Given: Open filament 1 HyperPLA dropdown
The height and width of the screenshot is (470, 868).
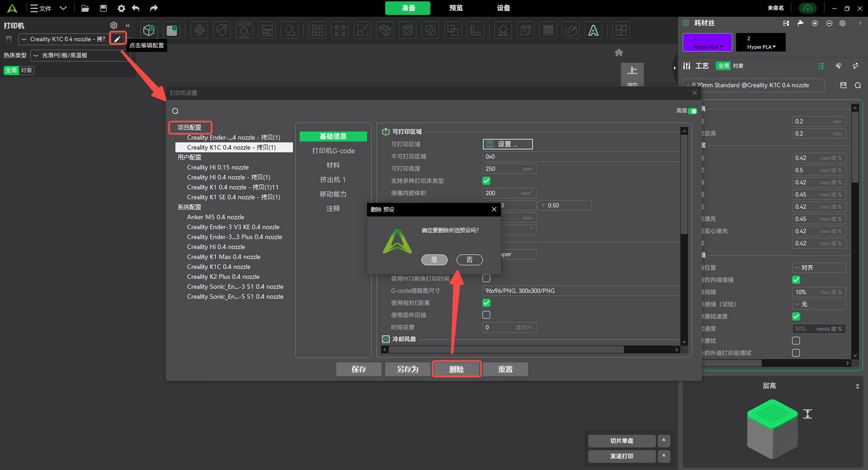Looking at the screenshot, I should click(x=708, y=47).
